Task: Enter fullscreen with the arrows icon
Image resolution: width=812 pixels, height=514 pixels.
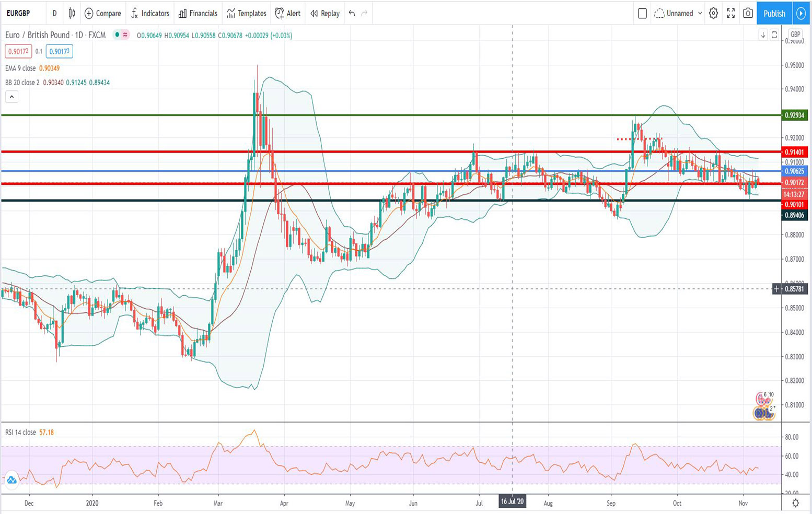Action: (731, 14)
